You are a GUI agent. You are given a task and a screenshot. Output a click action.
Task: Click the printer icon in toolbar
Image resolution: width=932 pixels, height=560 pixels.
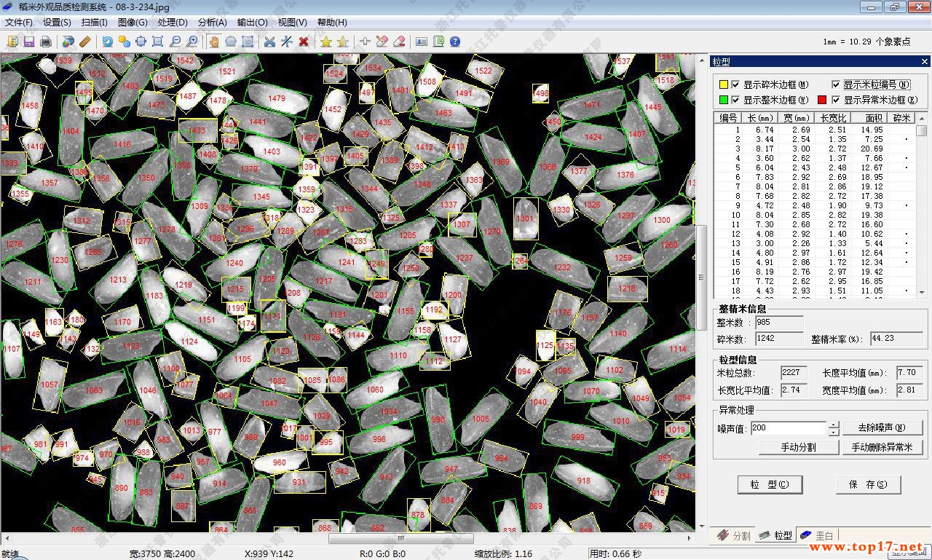[x=45, y=42]
